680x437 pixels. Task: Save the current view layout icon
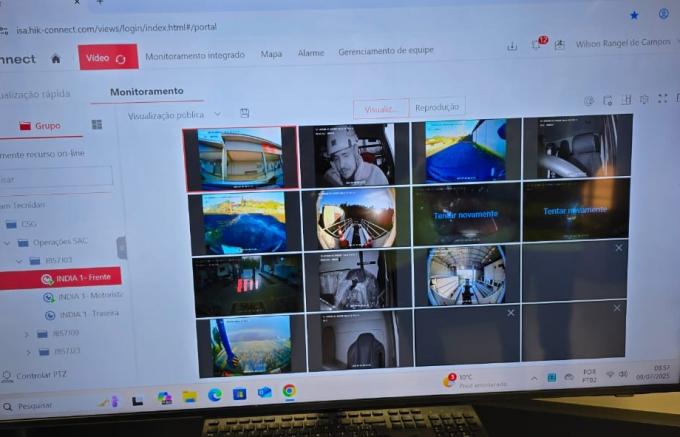pos(245,113)
